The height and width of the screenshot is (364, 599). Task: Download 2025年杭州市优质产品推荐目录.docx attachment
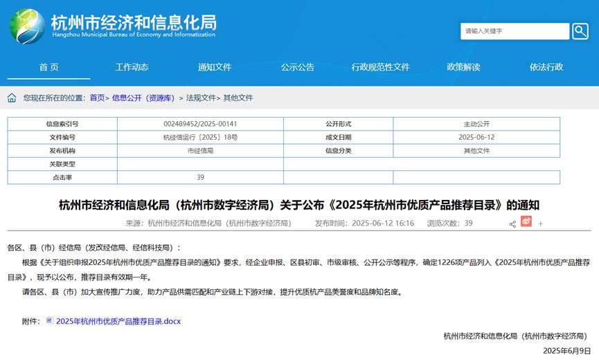(x=118, y=322)
